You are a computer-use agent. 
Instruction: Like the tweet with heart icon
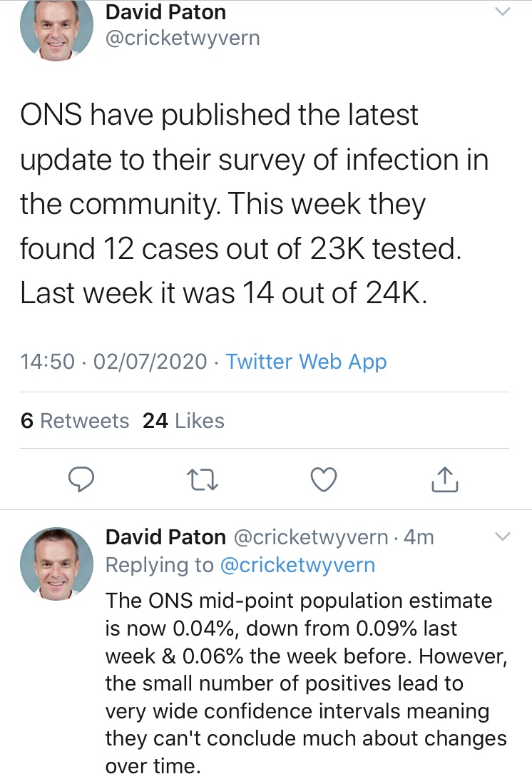(324, 479)
